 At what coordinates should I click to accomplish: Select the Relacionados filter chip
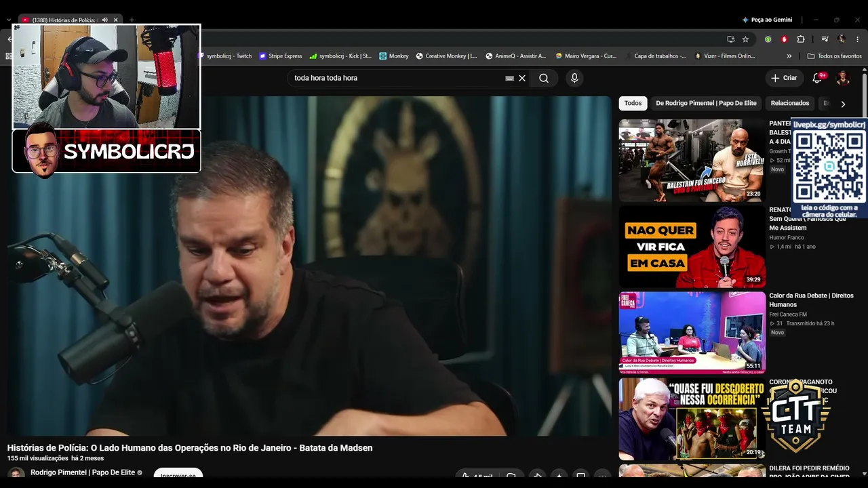coord(790,103)
